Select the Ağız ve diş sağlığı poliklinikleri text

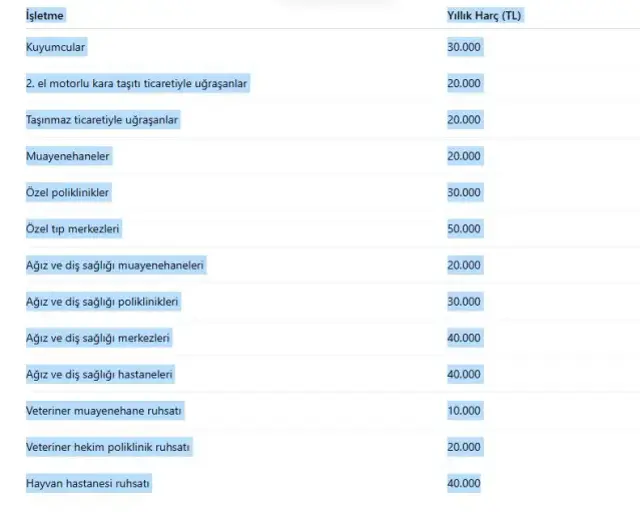(103, 301)
